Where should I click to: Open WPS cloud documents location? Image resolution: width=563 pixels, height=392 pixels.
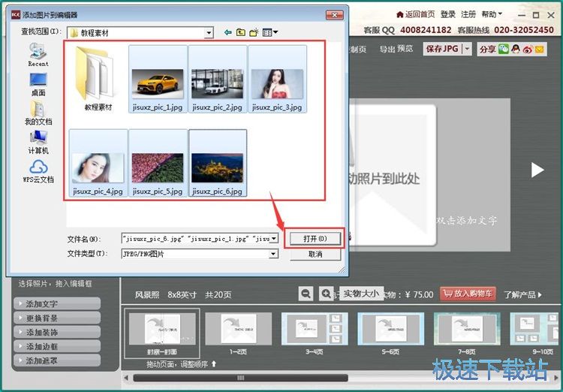38,170
